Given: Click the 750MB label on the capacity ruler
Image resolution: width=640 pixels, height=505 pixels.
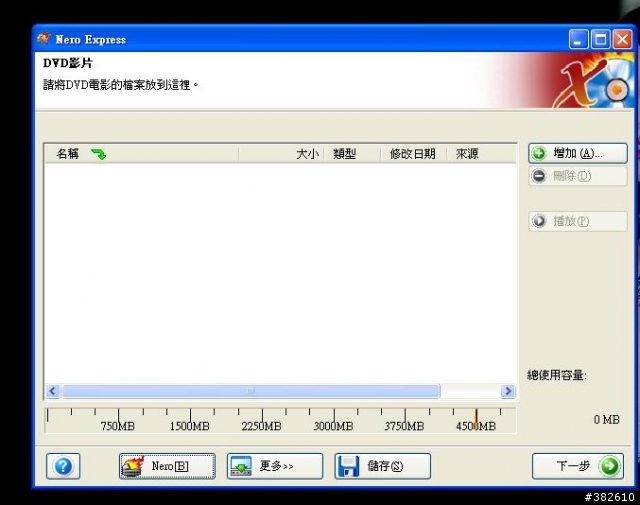Looking at the screenshot, I should coord(118,426).
